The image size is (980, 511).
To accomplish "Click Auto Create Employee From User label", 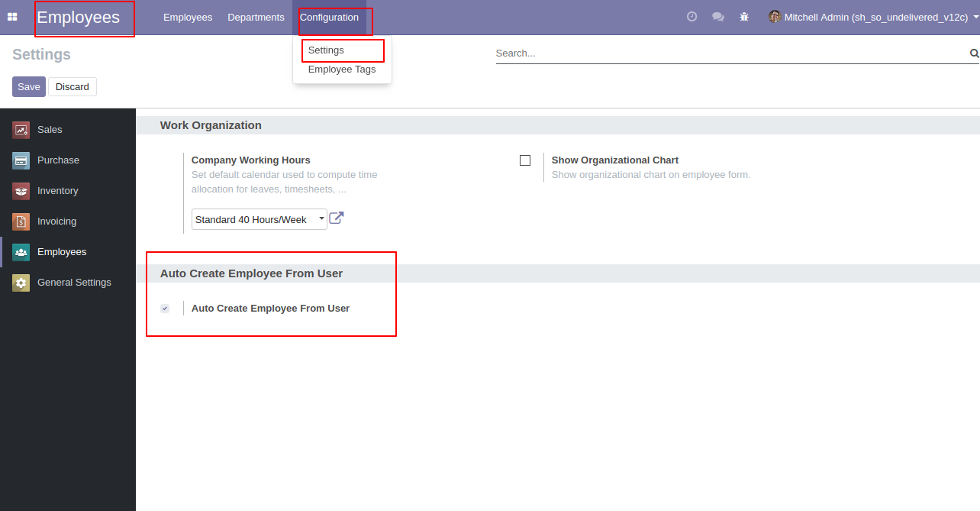I will coord(270,309).
